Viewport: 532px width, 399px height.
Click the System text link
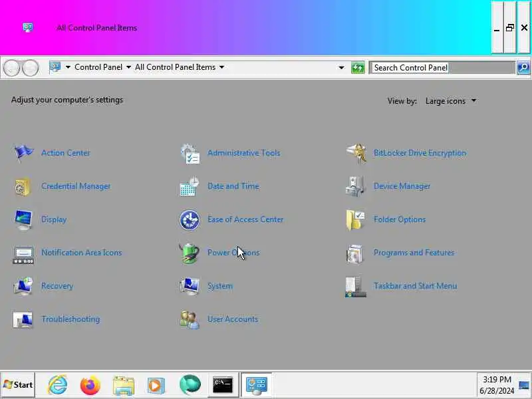tap(220, 286)
